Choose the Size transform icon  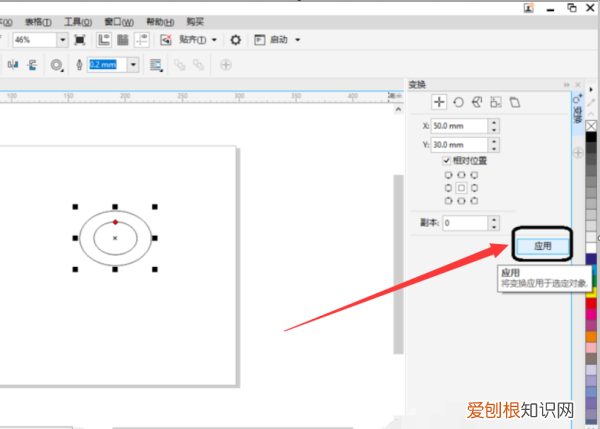point(496,102)
